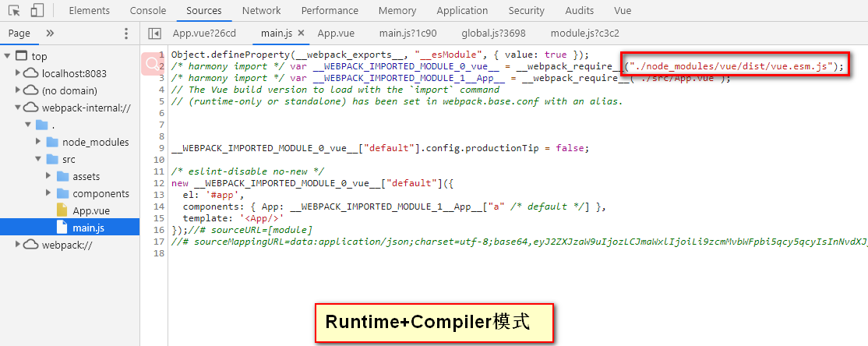Switch to main.js?1c90 editor tab

[408, 34]
